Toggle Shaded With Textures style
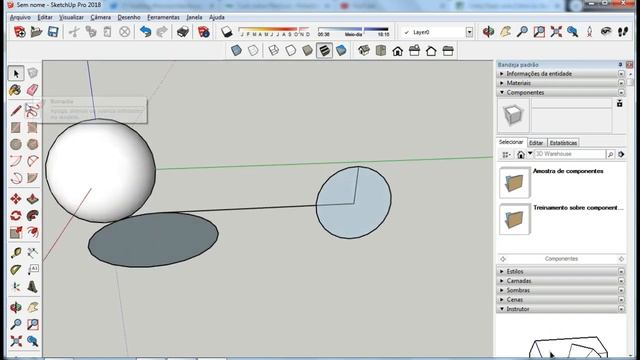640x360 pixels. (x=324, y=51)
